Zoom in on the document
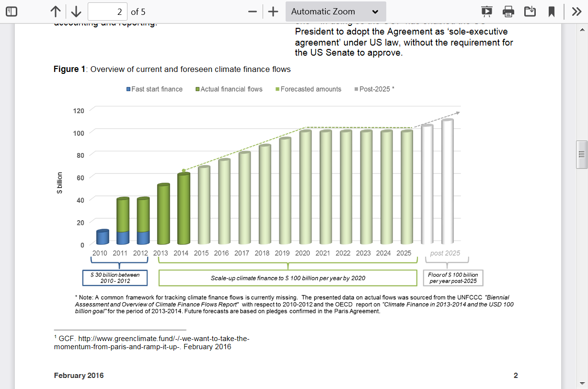588x389 pixels. (273, 12)
